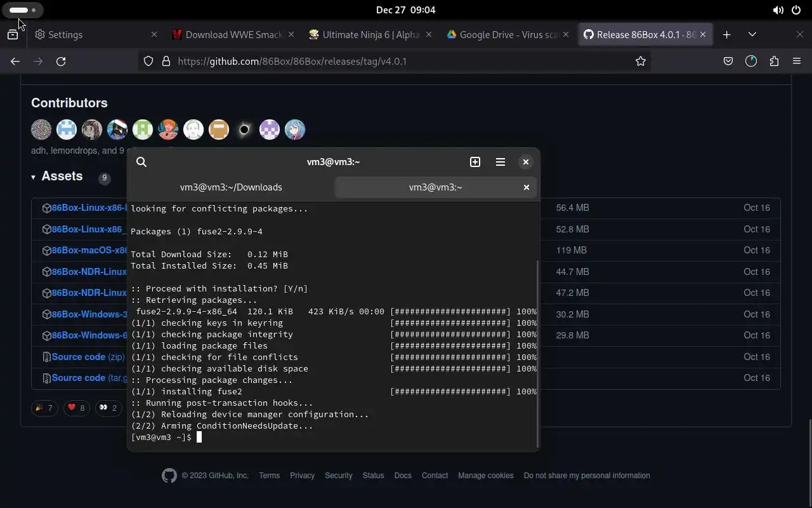Click the 56.4 MB file size
This screenshot has height=508, width=812.
573,208
